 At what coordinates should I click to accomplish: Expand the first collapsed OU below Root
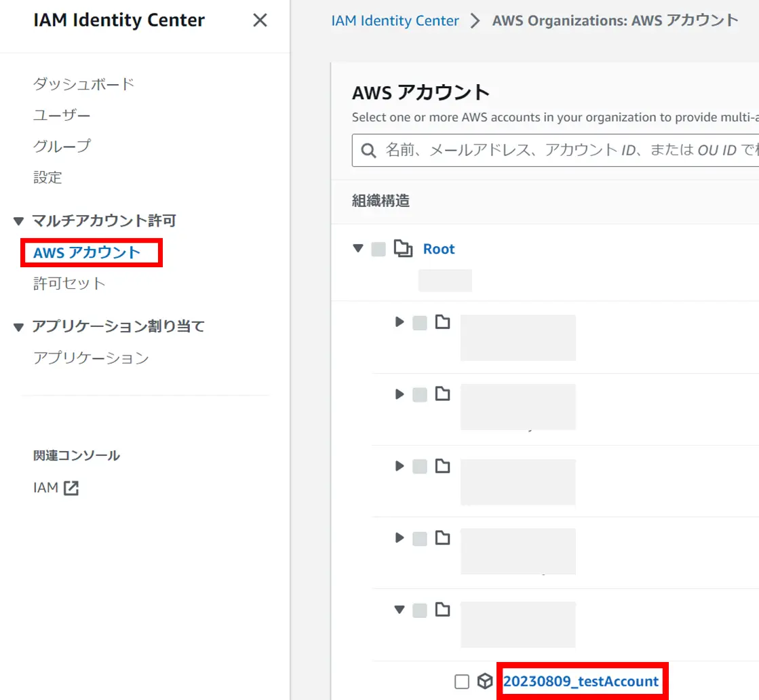(x=400, y=322)
